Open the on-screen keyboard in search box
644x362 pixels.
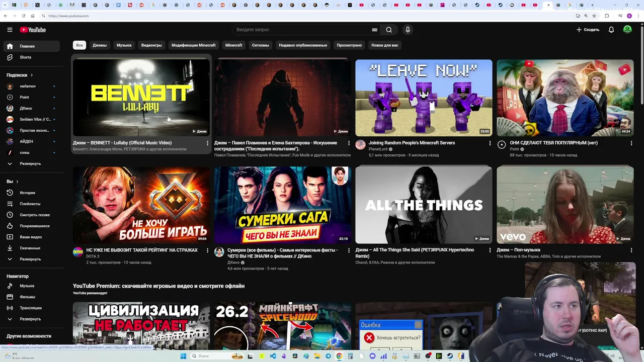coord(374,30)
